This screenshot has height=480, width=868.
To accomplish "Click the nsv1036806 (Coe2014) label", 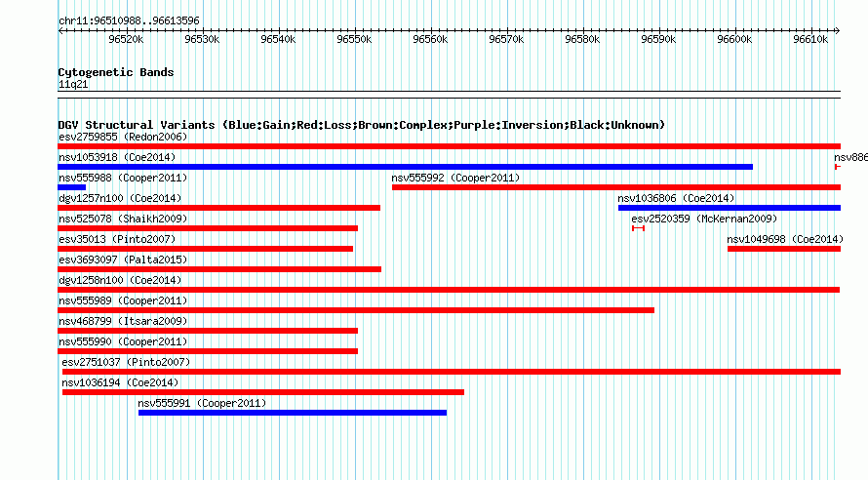I will pos(676,198).
